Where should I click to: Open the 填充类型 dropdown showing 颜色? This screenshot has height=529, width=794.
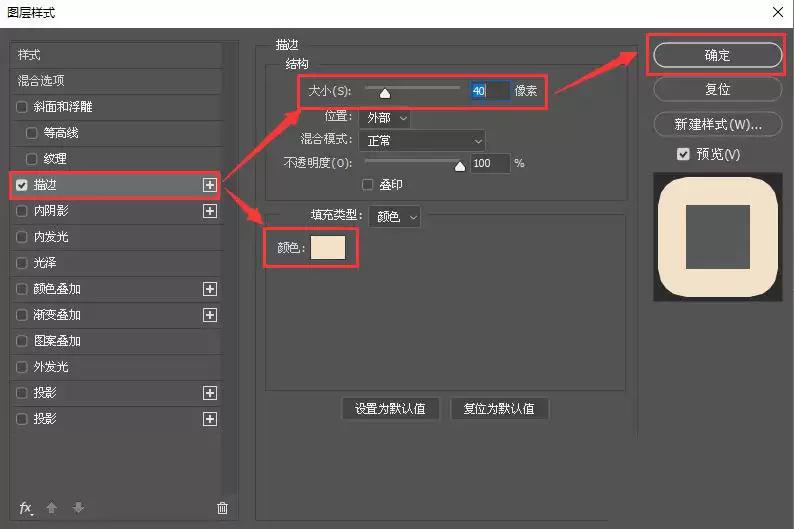[394, 217]
